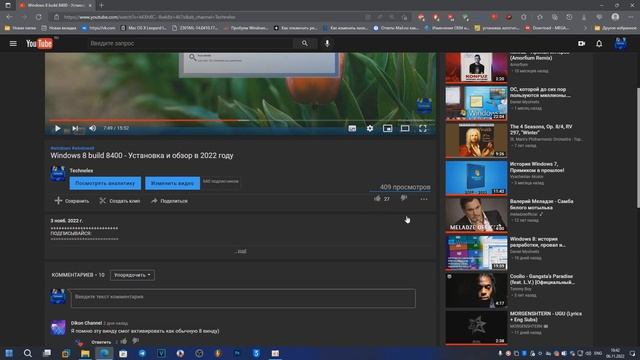Go to the YouTube home logo
Viewport: 640px width, 360px height.
point(40,43)
